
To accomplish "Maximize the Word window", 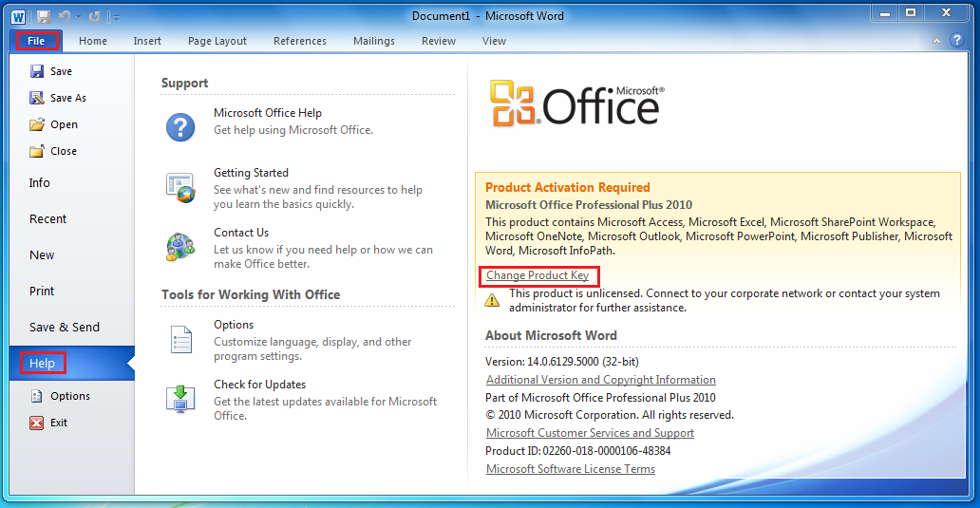I will [912, 13].
